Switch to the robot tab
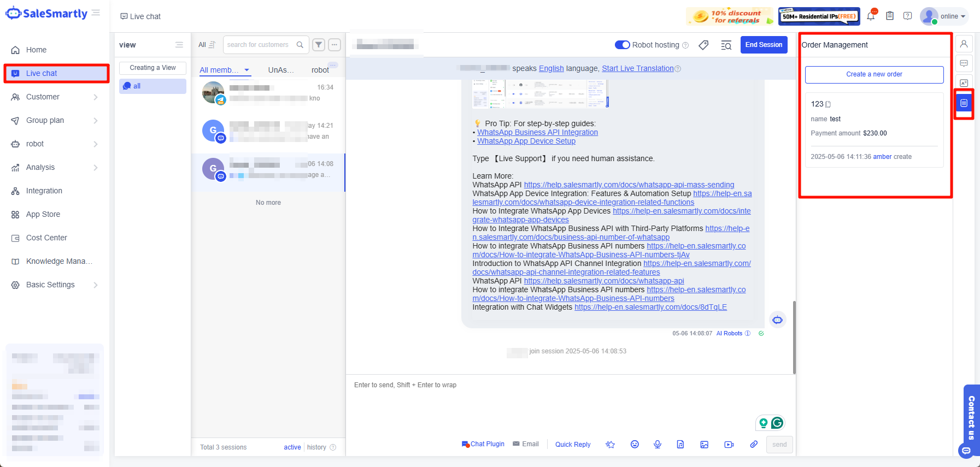The width and height of the screenshot is (980, 467). point(320,70)
